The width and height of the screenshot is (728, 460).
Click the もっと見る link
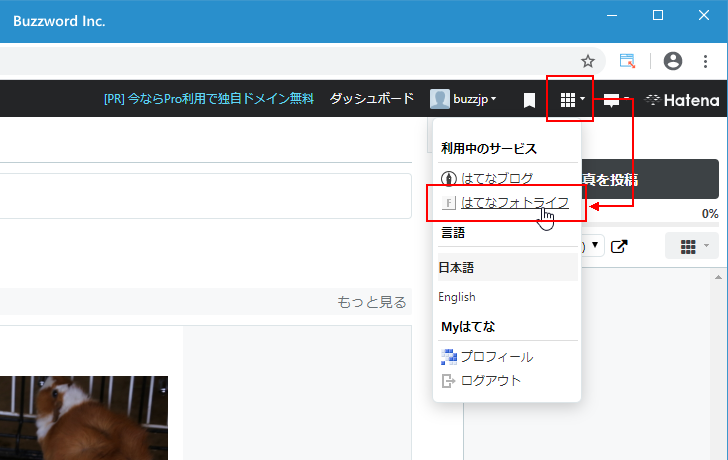pyautogui.click(x=371, y=302)
